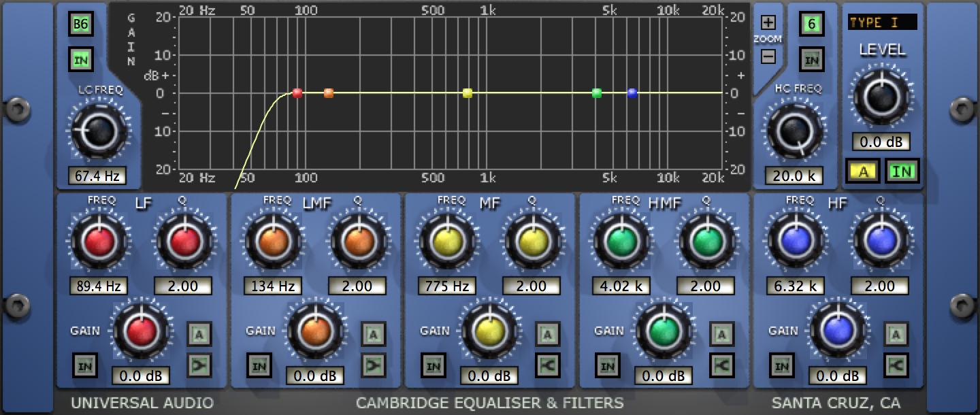
Task: Click the HF band A type button
Action: pos(896,334)
